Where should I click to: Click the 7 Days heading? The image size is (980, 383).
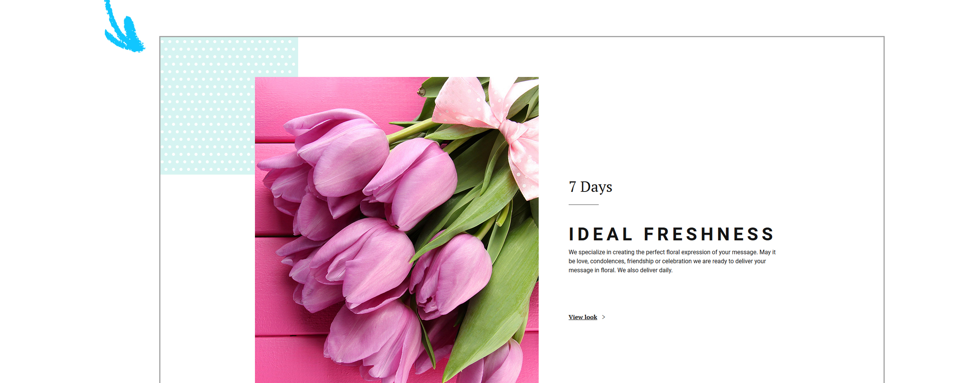pyautogui.click(x=590, y=187)
